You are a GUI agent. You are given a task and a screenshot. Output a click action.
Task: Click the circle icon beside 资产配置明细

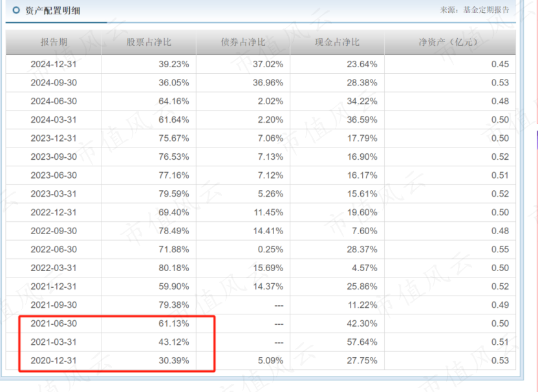click(x=16, y=10)
